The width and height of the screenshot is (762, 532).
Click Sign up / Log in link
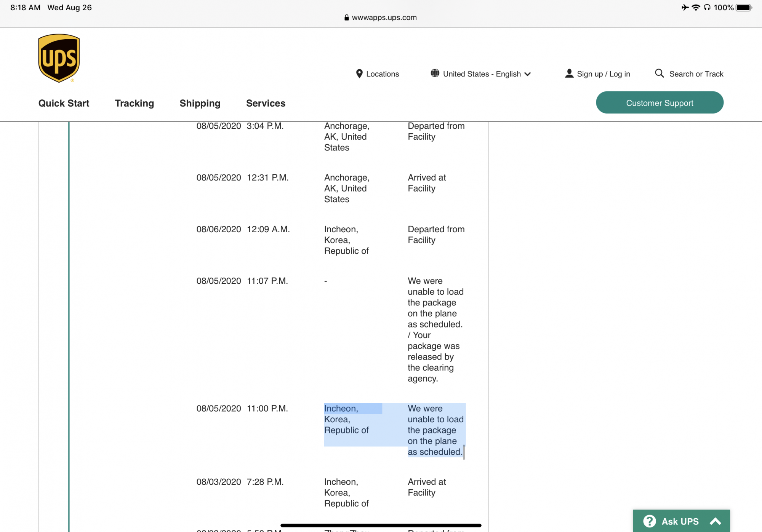pyautogui.click(x=603, y=74)
